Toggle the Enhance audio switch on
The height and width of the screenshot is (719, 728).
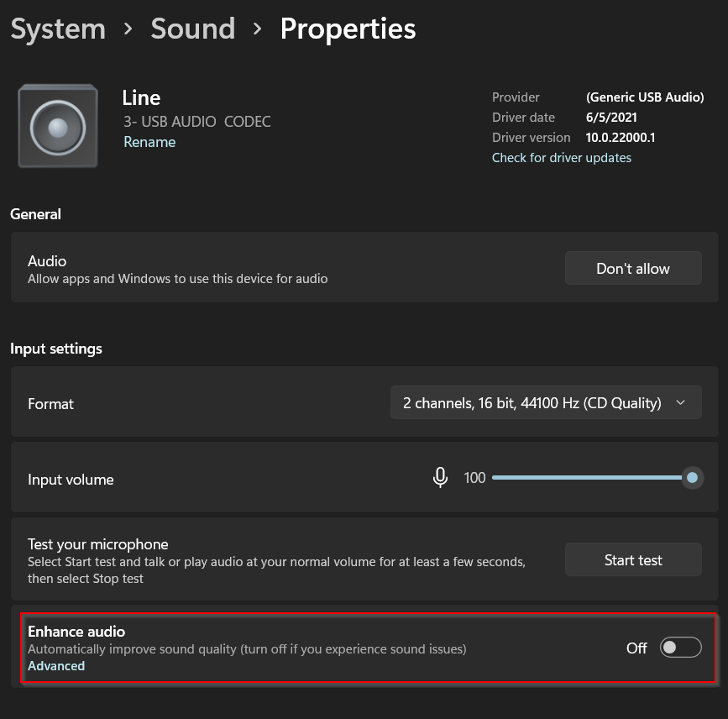click(x=680, y=647)
